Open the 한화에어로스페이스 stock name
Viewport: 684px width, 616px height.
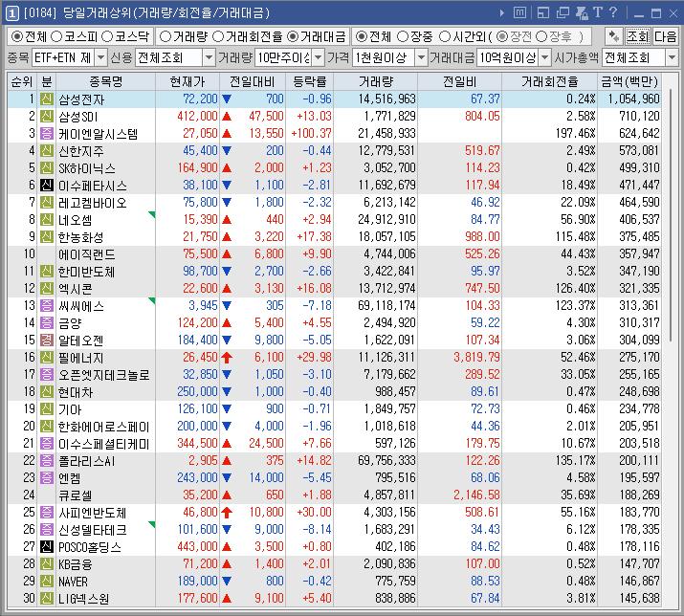click(x=104, y=427)
